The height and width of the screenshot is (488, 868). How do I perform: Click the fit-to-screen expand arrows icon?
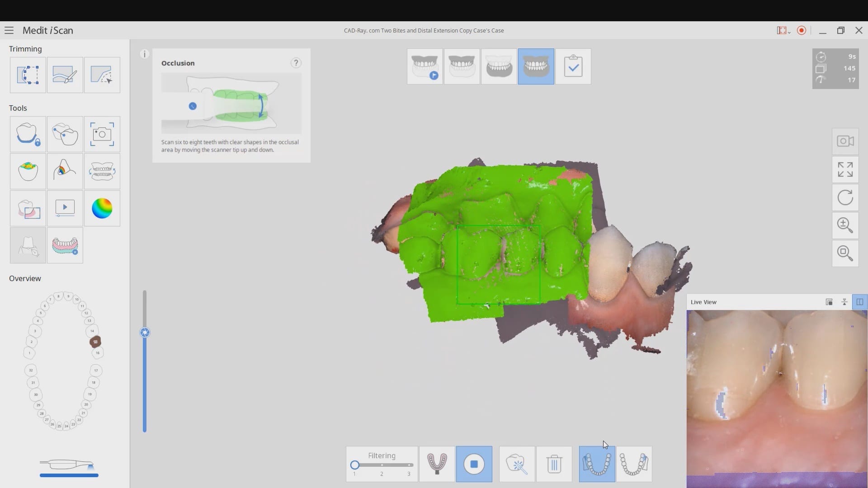coord(845,169)
